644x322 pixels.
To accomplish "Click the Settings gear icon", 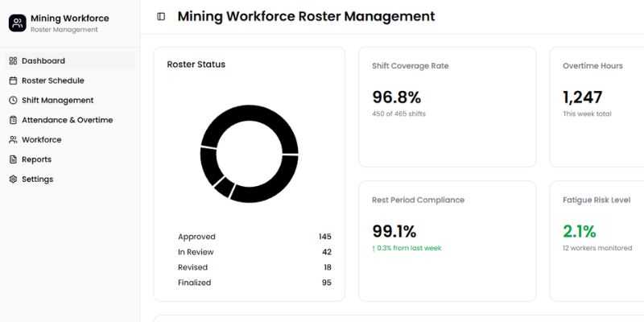I will tap(13, 179).
